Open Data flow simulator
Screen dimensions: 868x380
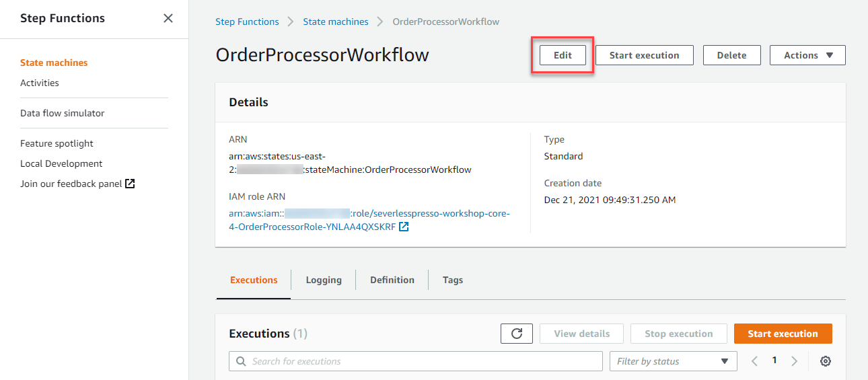click(63, 113)
